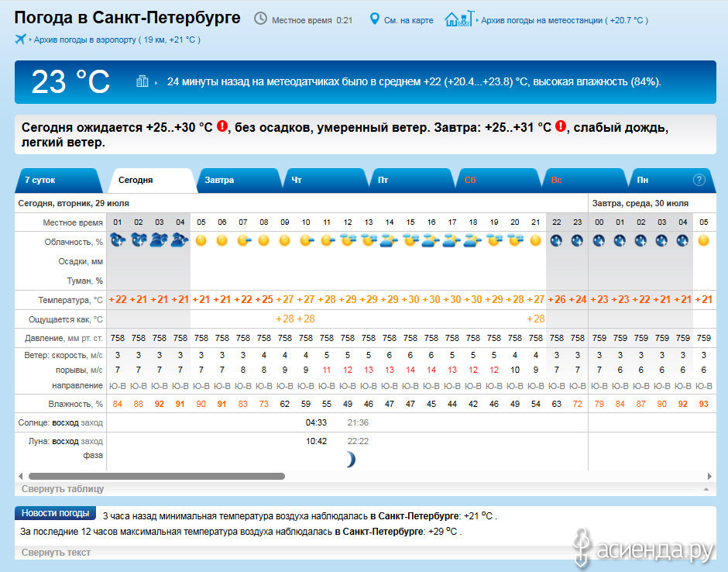Open the Пт forecast tab
Screen dimensions: 728x572
click(410, 180)
